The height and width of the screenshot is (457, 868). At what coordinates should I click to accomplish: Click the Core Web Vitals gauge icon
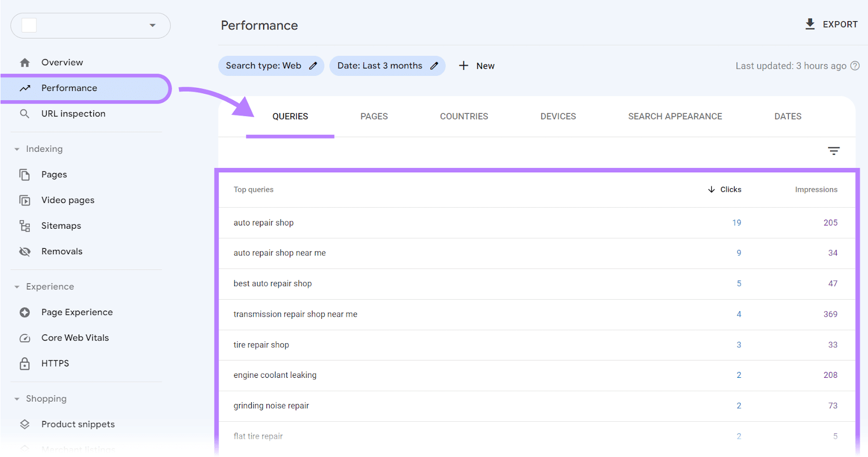[x=25, y=338]
